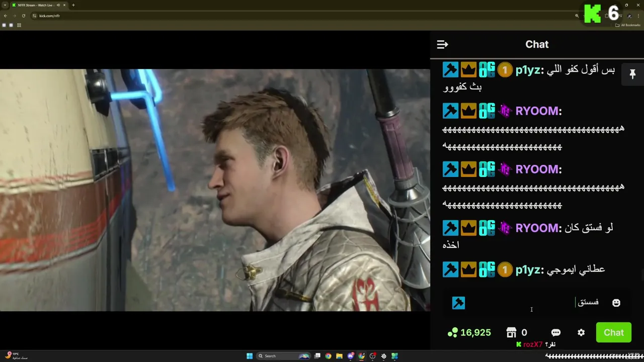Open a new browser tab

click(x=73, y=5)
